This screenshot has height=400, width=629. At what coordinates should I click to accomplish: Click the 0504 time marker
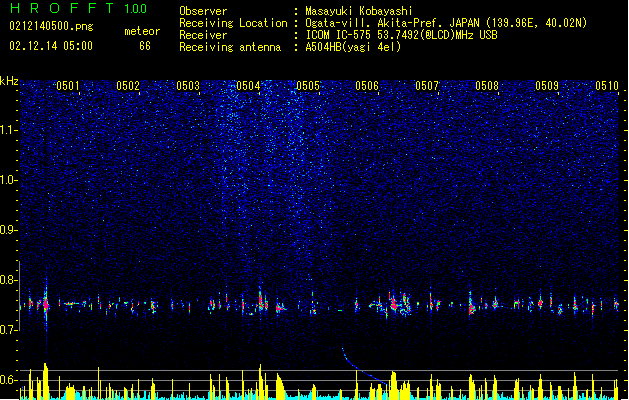click(x=248, y=86)
